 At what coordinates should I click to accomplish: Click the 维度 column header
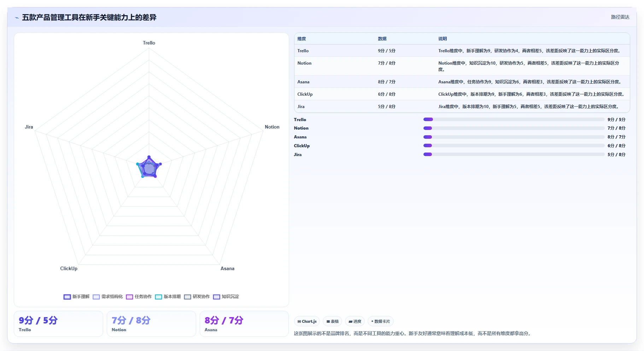pos(301,39)
